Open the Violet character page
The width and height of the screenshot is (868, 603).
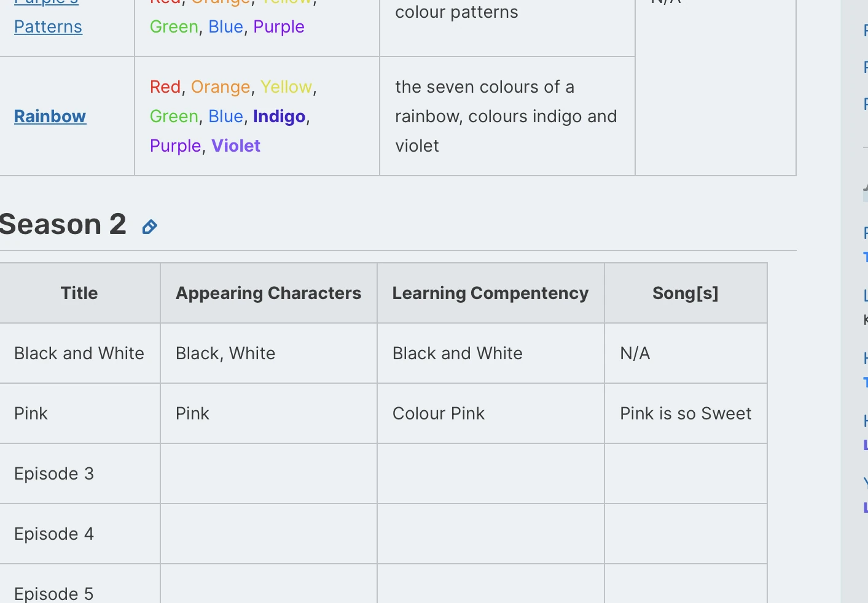point(236,146)
